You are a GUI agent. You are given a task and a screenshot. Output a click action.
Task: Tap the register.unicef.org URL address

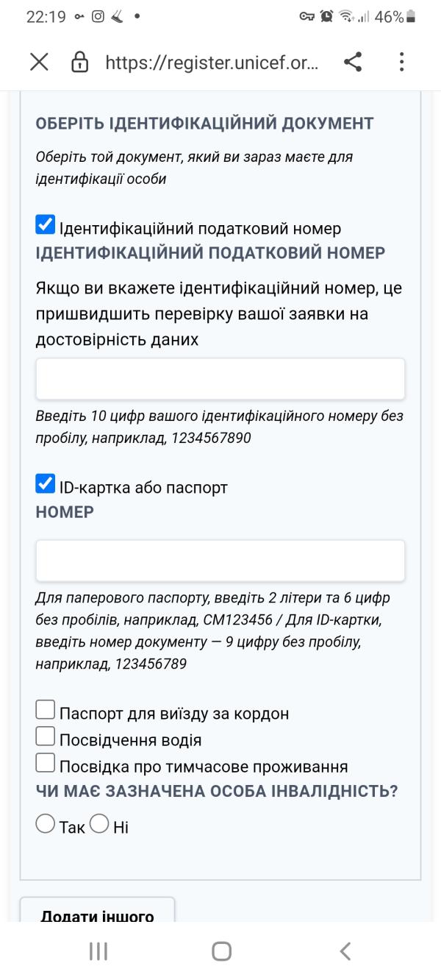(x=212, y=63)
